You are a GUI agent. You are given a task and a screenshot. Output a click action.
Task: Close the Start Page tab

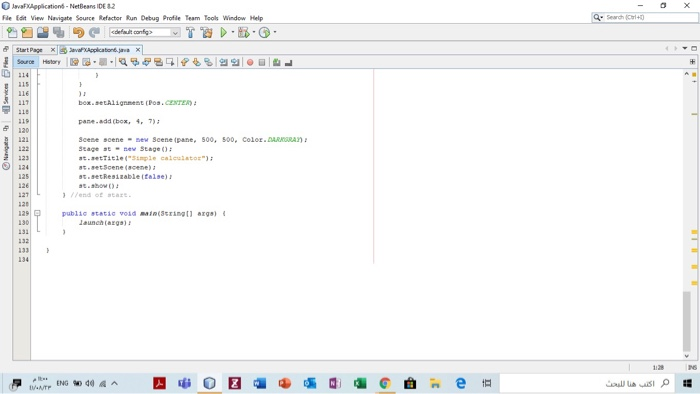click(53, 50)
